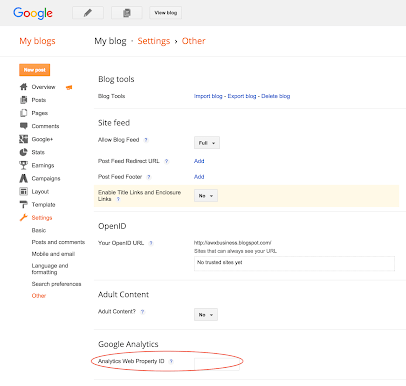The width and height of the screenshot is (406, 386).
Task: Select Basic settings sub-item
Action: [x=39, y=230]
